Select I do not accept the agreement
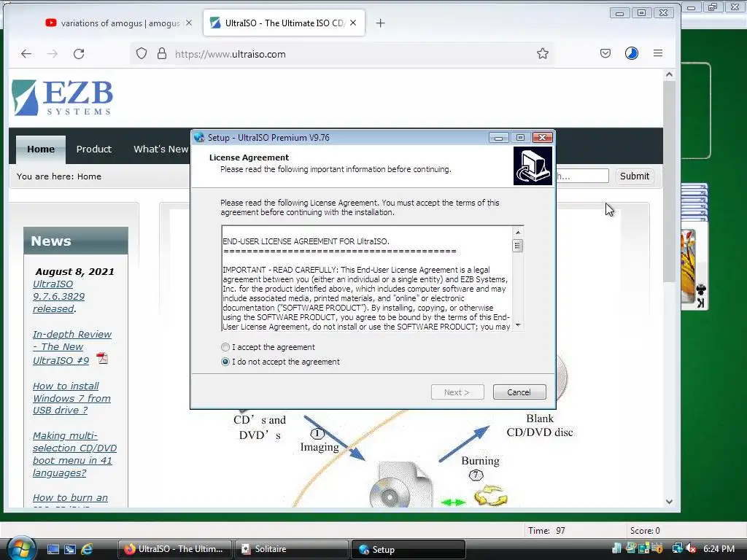 [225, 362]
